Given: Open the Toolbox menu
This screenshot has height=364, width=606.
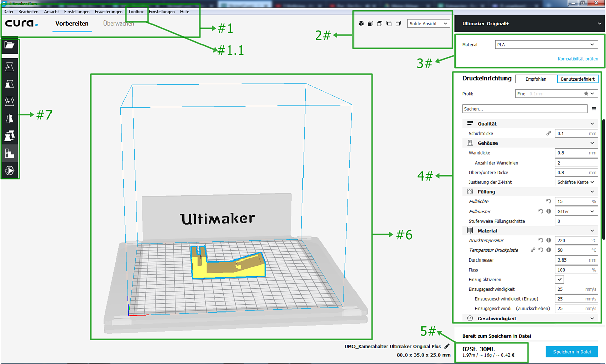Looking at the screenshot, I should (136, 12).
